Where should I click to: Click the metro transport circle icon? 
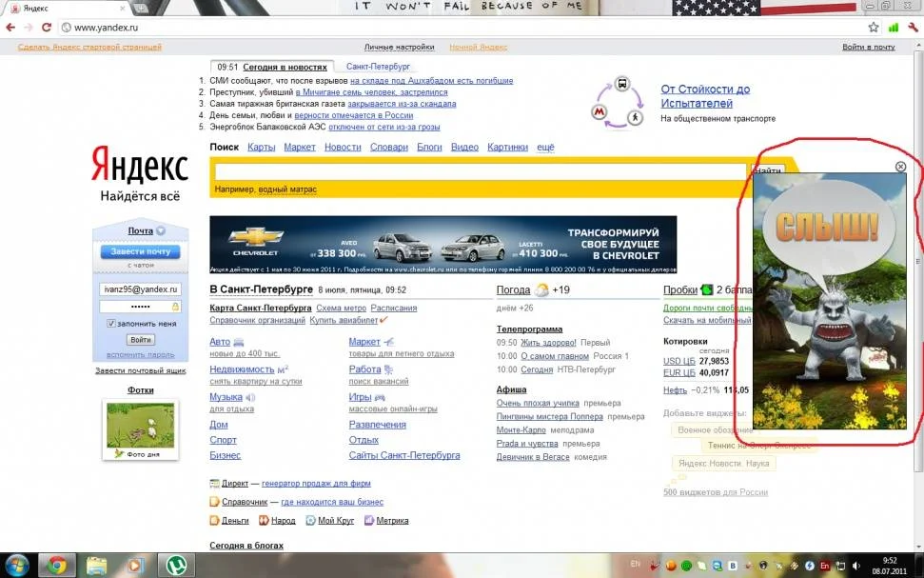pos(600,111)
